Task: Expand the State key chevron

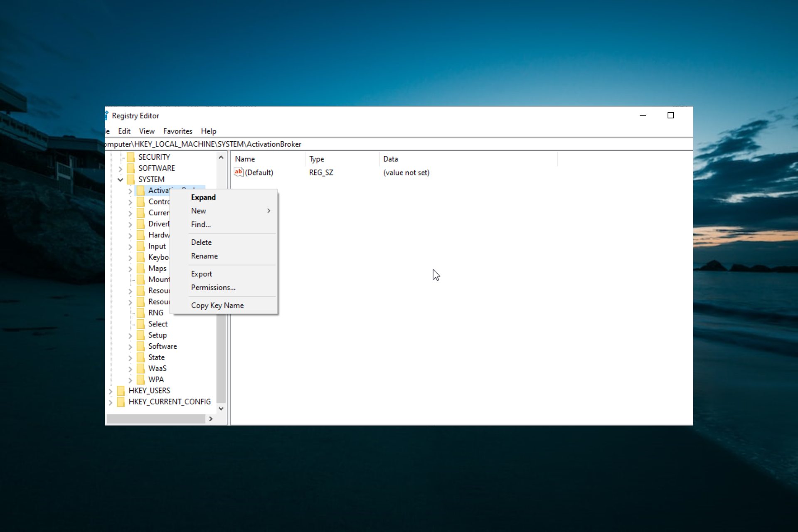Action: pyautogui.click(x=130, y=358)
